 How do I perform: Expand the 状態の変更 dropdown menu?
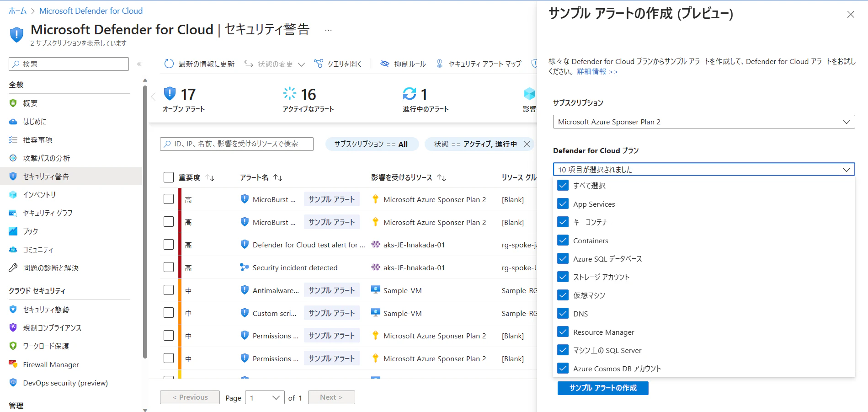[301, 64]
